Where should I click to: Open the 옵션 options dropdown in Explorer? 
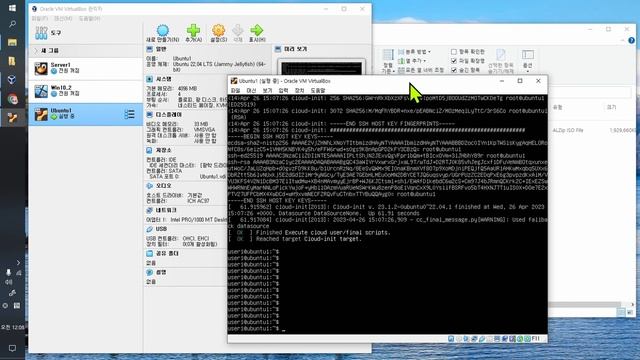tap(528, 60)
